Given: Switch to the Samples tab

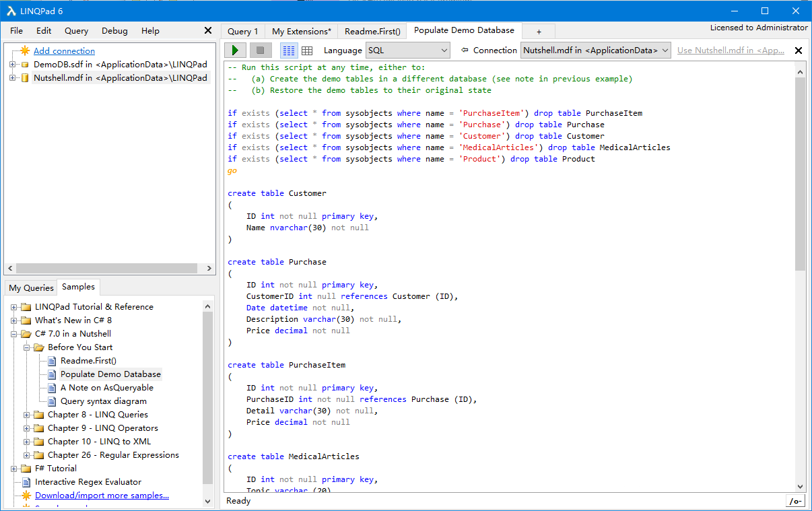Looking at the screenshot, I should 79,287.
